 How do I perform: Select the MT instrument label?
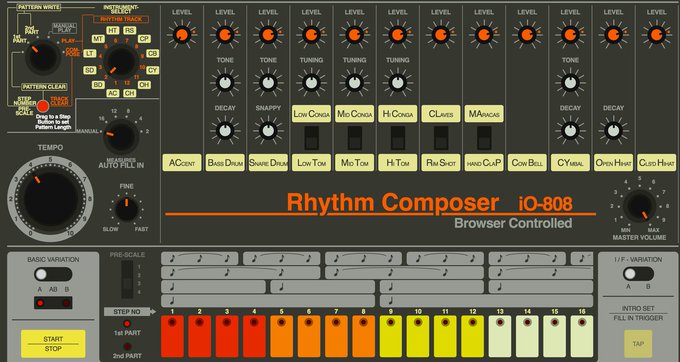[x=98, y=39]
